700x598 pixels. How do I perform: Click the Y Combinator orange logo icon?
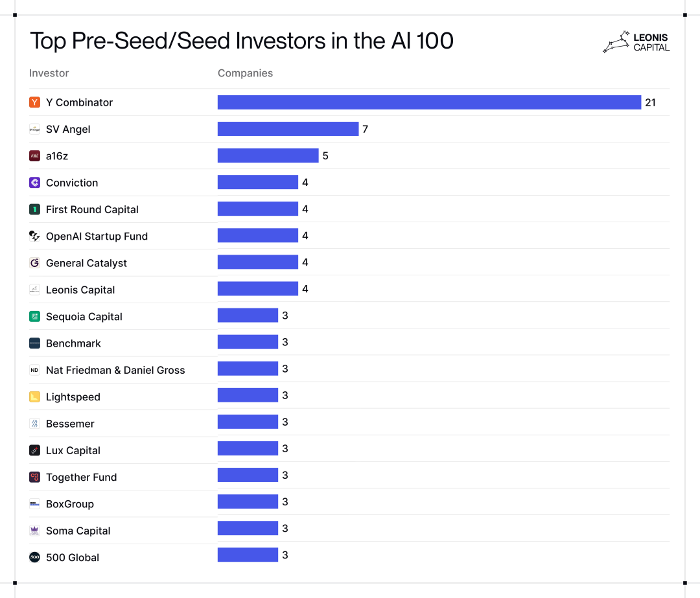tap(34, 102)
